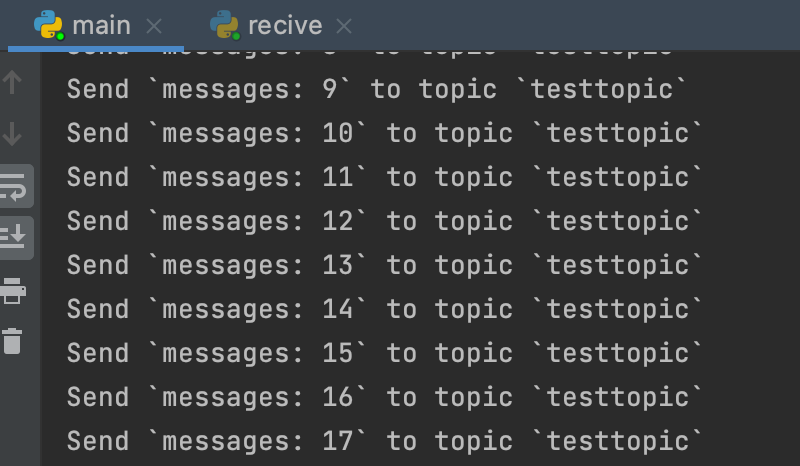This screenshot has height=466, width=800.
Task: Click the 'messages: 9' output line
Action: click(x=377, y=90)
